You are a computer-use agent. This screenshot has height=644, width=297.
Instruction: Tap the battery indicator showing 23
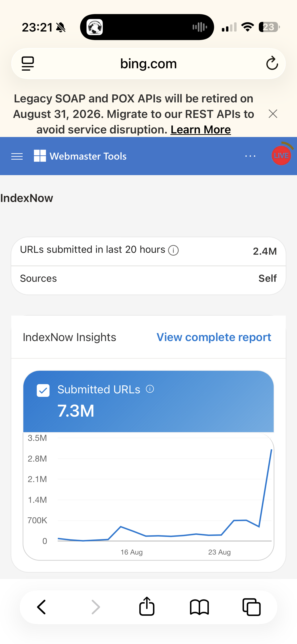(x=269, y=27)
